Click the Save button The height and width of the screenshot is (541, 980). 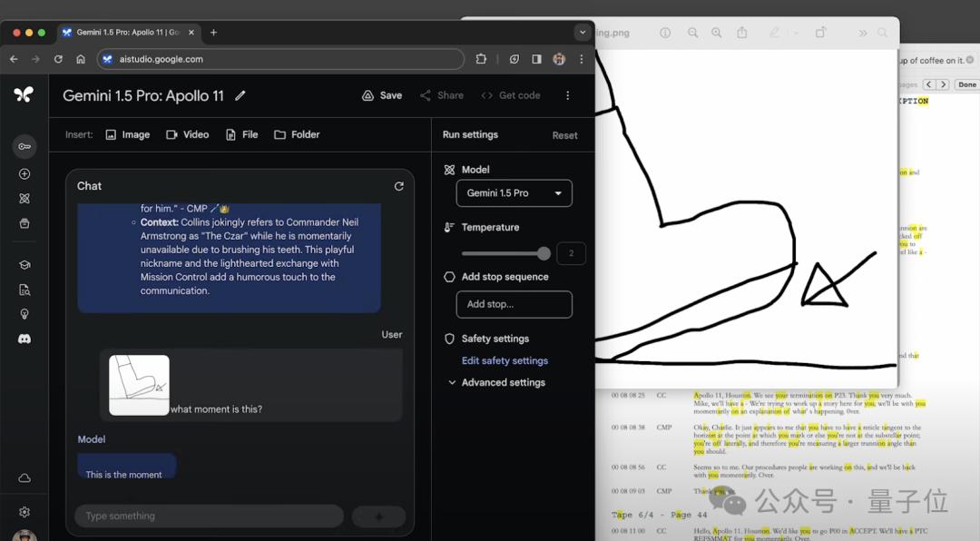pos(382,95)
